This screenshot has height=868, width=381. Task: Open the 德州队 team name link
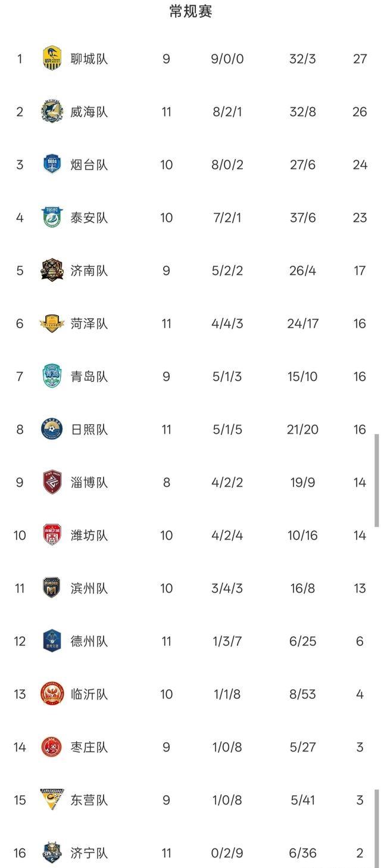[89, 642]
